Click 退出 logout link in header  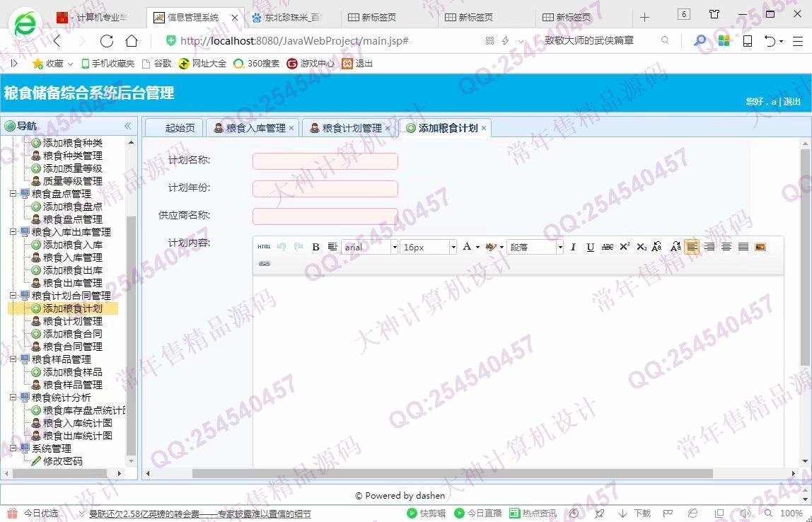791,102
